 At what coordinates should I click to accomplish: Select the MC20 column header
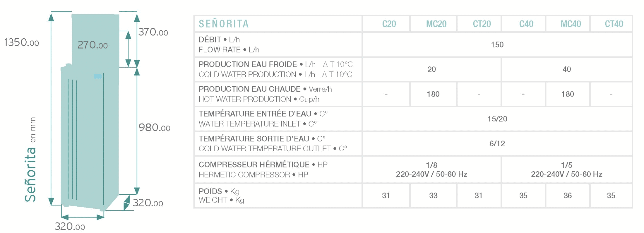(x=436, y=24)
